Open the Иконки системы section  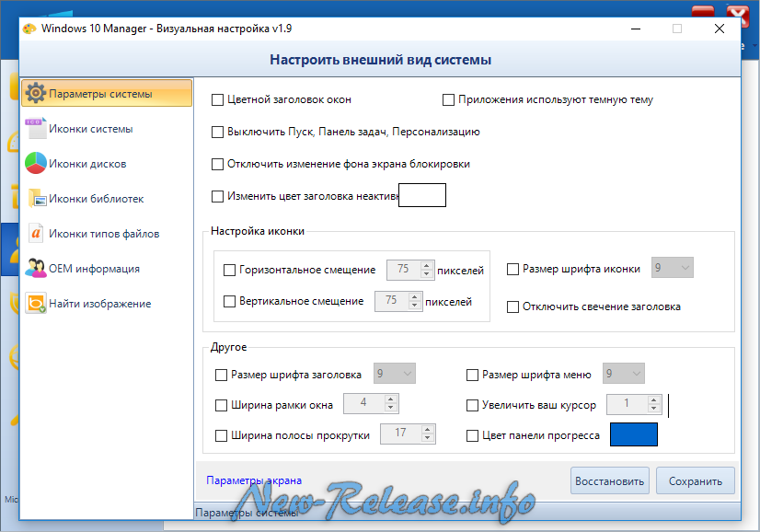point(107,129)
